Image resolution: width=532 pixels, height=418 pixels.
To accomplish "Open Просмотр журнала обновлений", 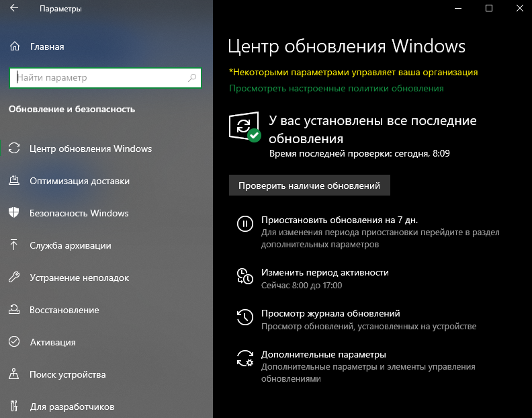I will (330, 313).
